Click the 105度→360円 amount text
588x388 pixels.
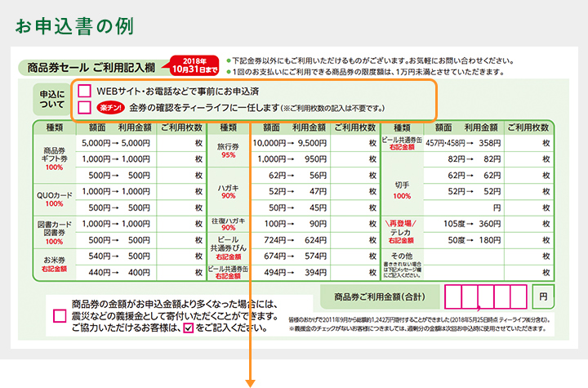point(472,224)
